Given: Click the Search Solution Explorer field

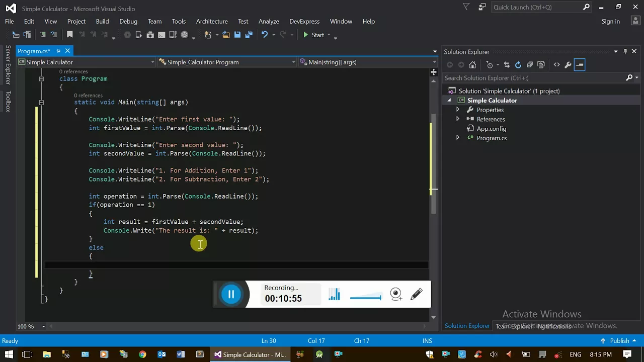Looking at the screenshot, I should point(534,78).
